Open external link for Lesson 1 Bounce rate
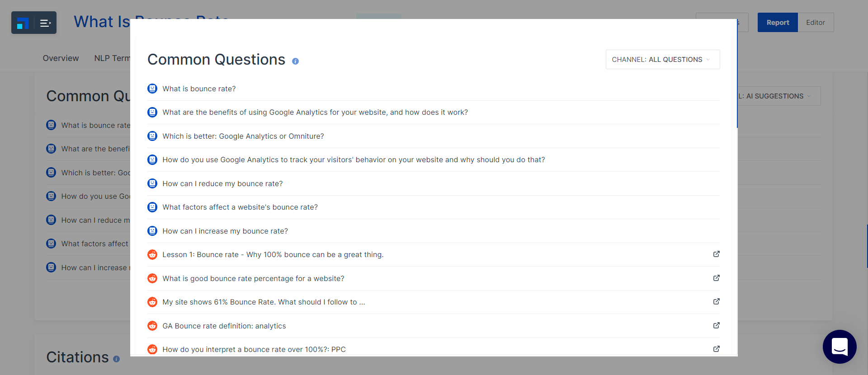Image resolution: width=868 pixels, height=375 pixels. (x=716, y=254)
